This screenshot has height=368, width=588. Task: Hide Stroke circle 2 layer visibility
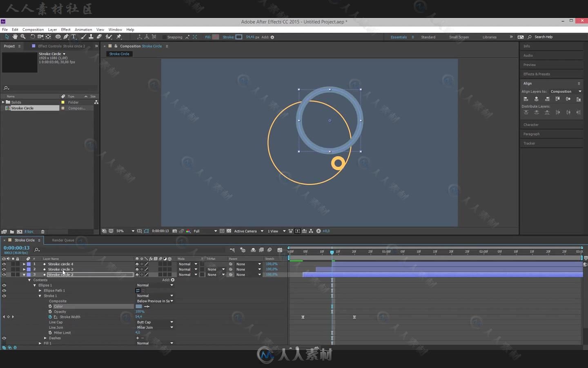4,275
